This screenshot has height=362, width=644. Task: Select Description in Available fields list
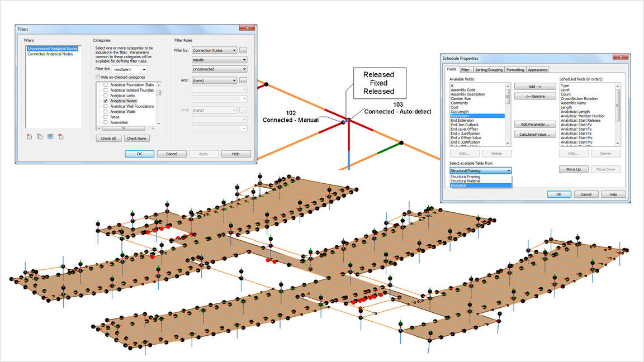(477, 116)
